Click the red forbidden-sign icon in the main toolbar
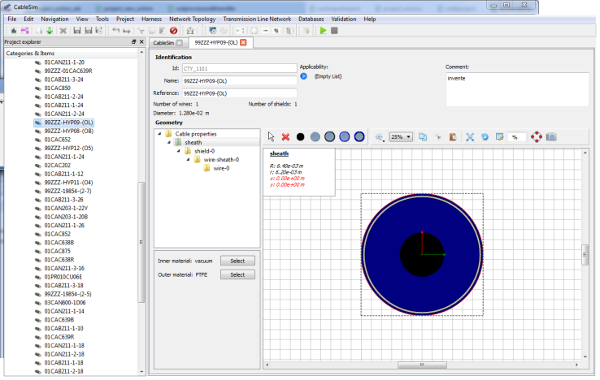The height and width of the screenshot is (380, 600). 173,31
